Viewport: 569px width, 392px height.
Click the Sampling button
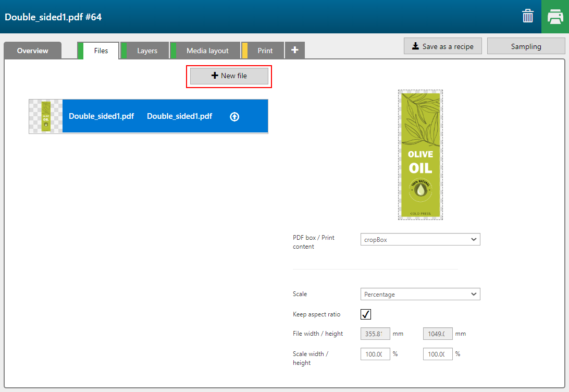(526, 46)
